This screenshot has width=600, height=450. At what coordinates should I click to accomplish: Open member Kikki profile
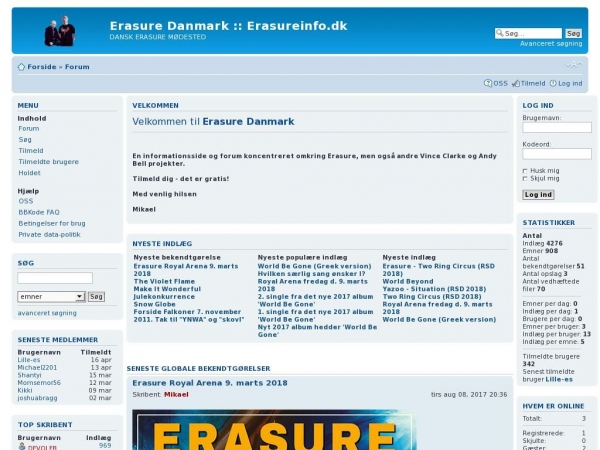pyautogui.click(x=25, y=391)
